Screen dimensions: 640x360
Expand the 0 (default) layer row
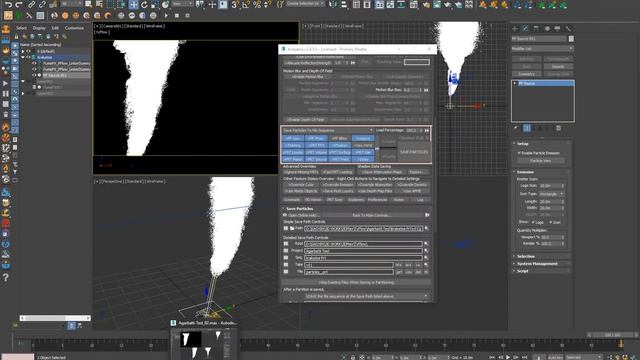(x=23, y=51)
